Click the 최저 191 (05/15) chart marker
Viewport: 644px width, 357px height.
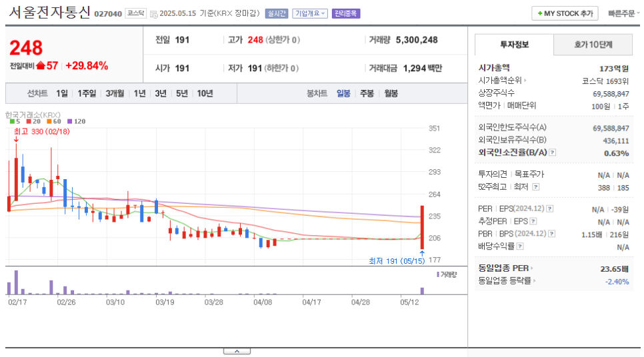397,261
